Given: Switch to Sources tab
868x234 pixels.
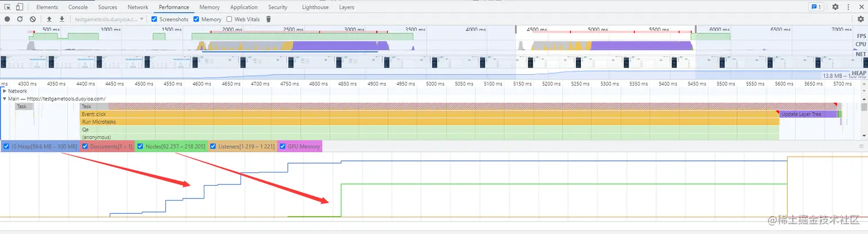Looking at the screenshot, I should click(107, 7).
